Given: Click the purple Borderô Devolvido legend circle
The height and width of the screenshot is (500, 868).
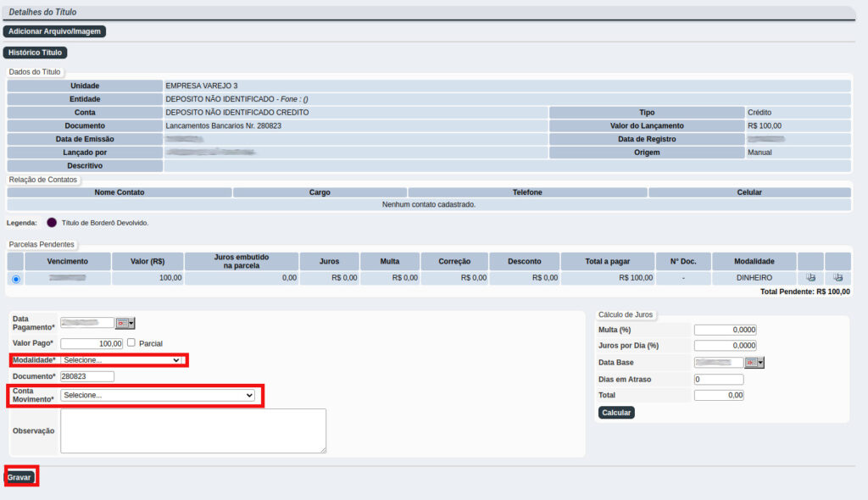Looking at the screenshot, I should [x=52, y=223].
